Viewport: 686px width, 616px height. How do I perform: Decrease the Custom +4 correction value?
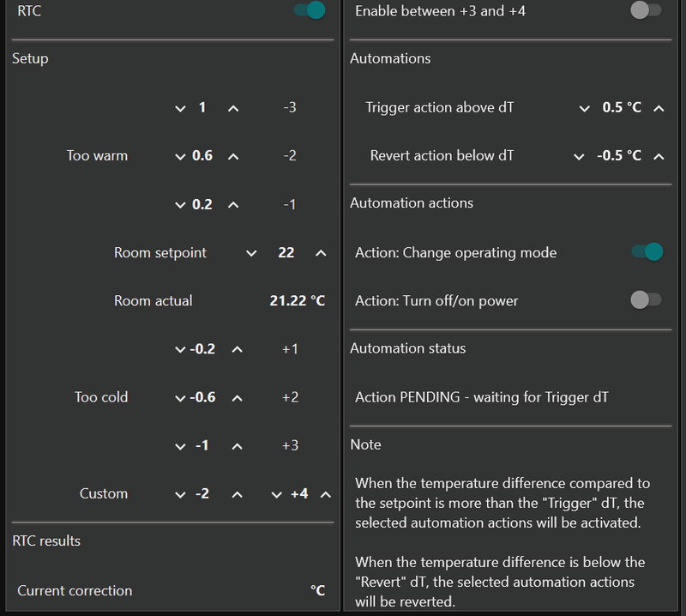(276, 494)
